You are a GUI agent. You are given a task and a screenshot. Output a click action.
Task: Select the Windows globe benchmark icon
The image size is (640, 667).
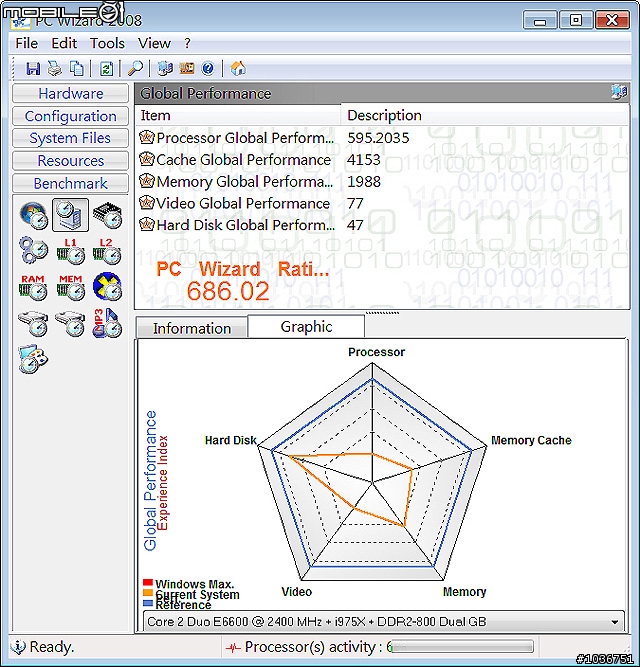[34, 215]
